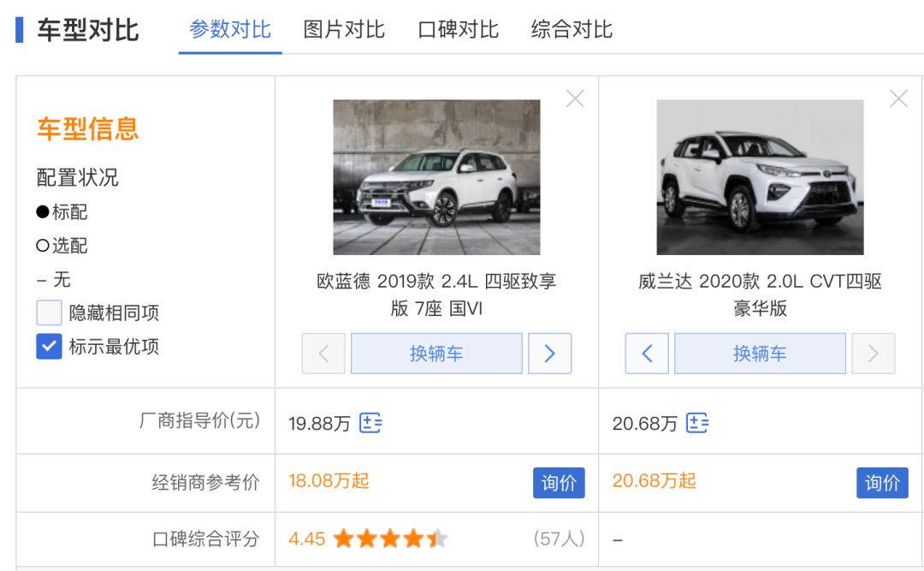Image resolution: width=924 pixels, height=571 pixels.
Task: Click the ●标配 legend entry
Action: [x=62, y=211]
